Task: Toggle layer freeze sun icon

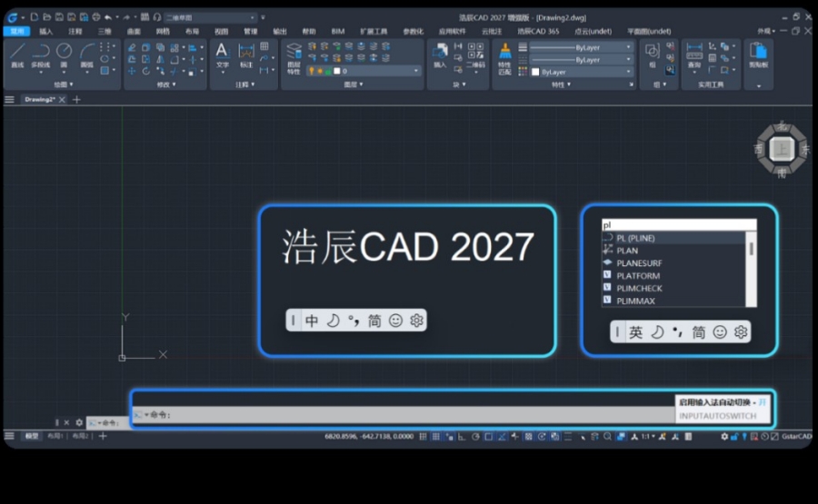Action: point(320,71)
